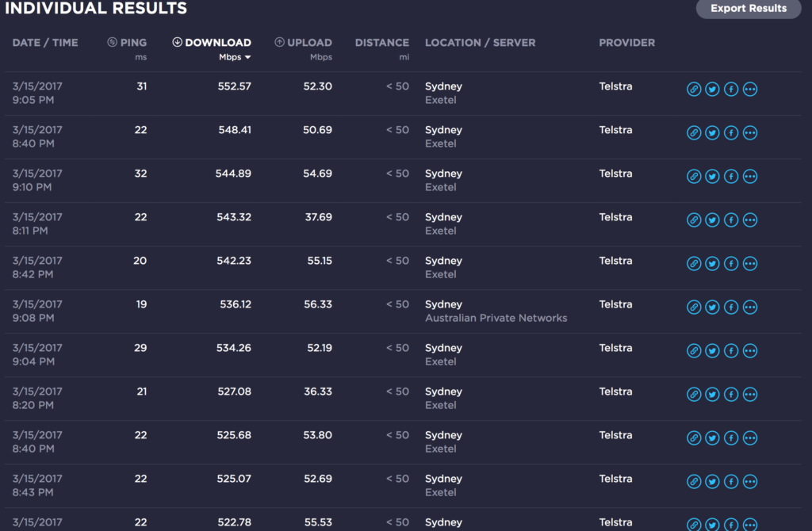Click ping value 19
Viewport: 812px width, 531px height.
141,304
